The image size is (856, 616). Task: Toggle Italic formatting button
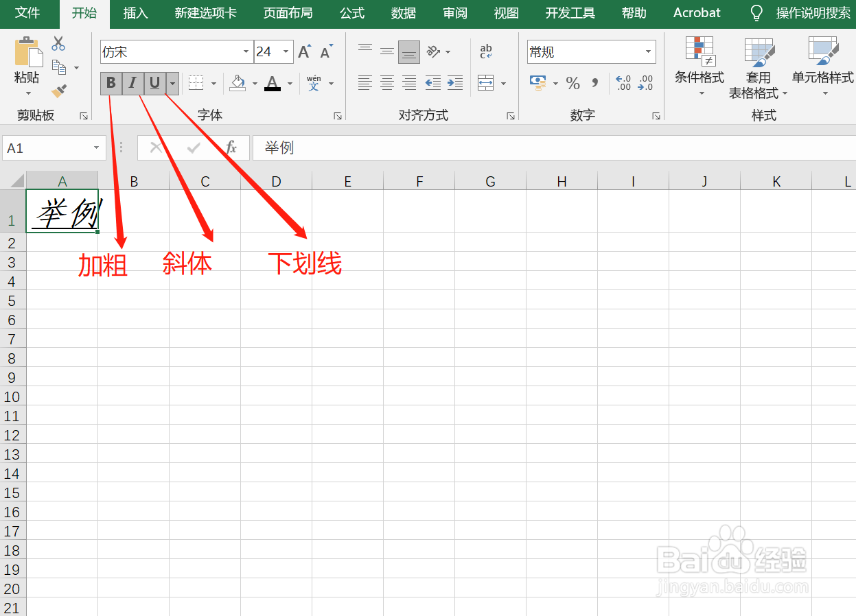point(133,83)
